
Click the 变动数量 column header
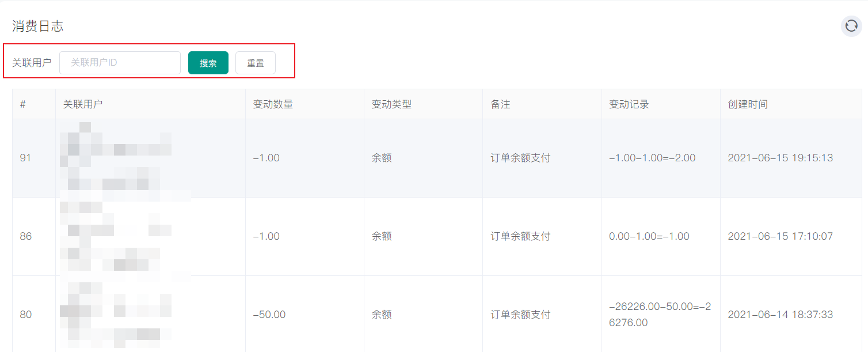coord(273,104)
